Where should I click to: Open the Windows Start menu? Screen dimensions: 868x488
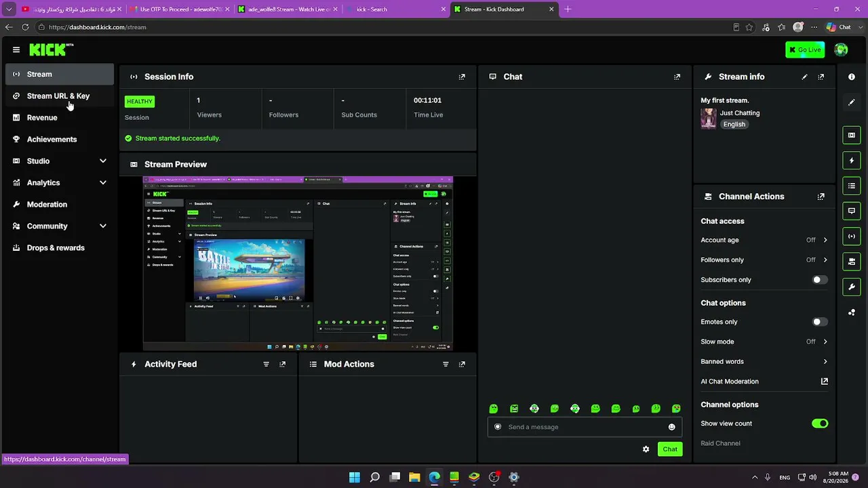(355, 477)
